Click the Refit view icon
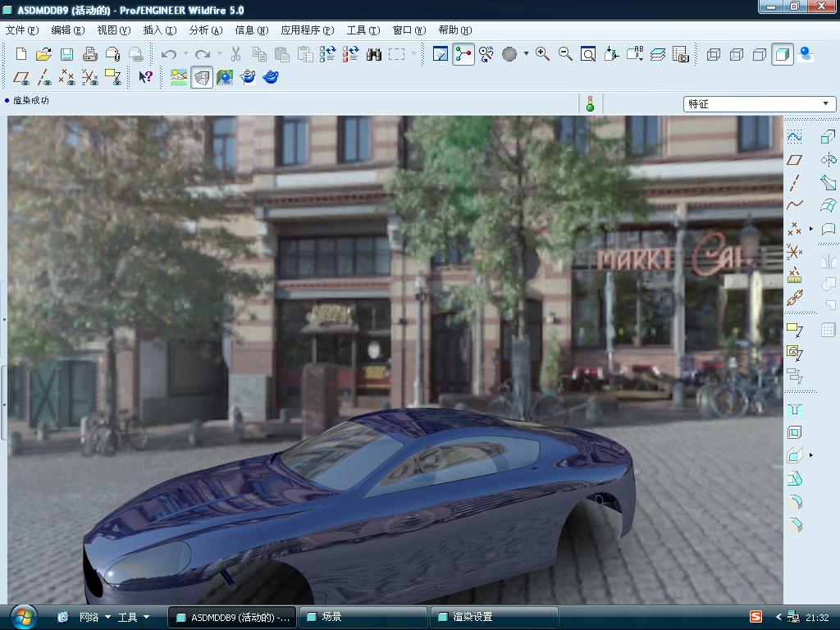 pos(588,54)
